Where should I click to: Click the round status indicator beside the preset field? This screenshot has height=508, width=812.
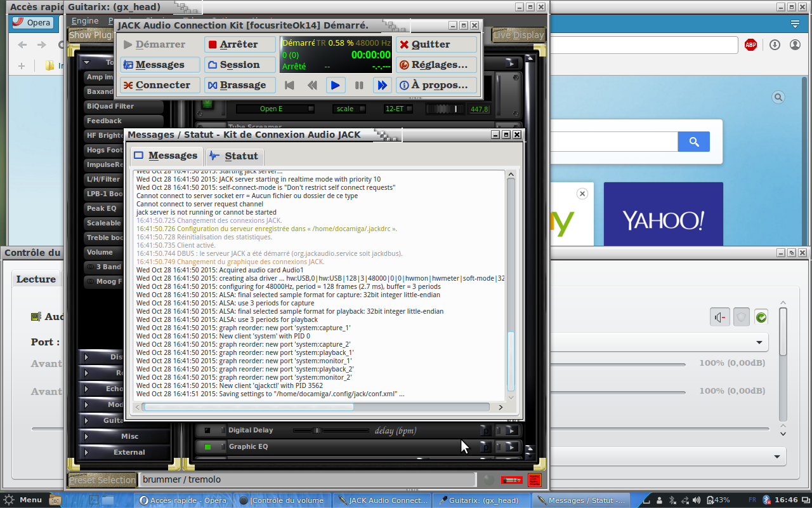click(x=488, y=480)
